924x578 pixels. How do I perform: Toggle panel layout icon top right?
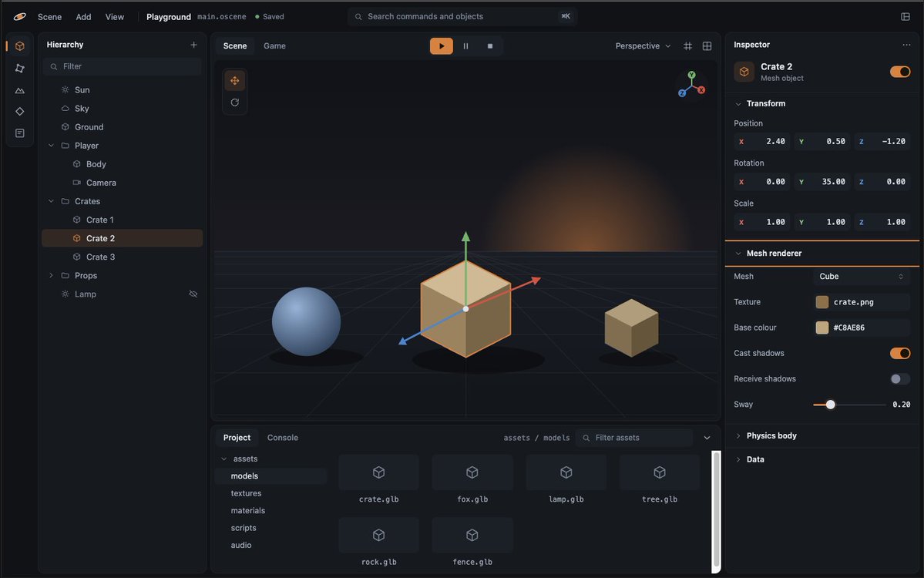906,16
